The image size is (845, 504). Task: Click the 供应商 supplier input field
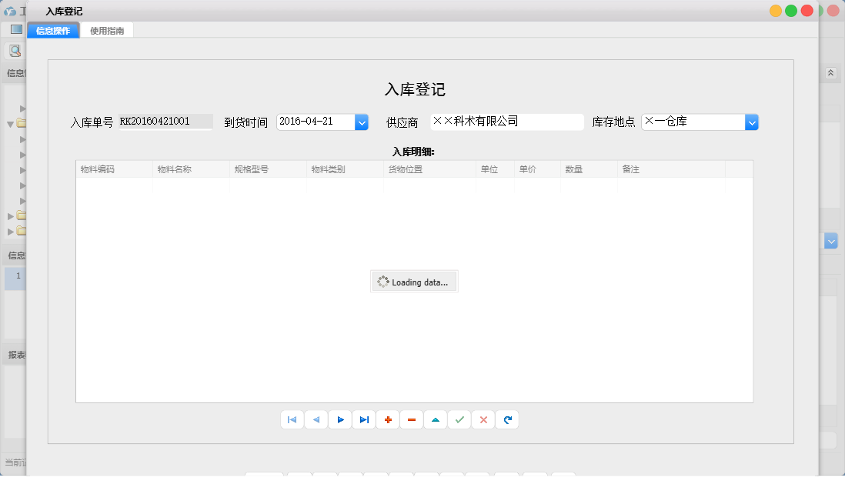[x=507, y=122]
